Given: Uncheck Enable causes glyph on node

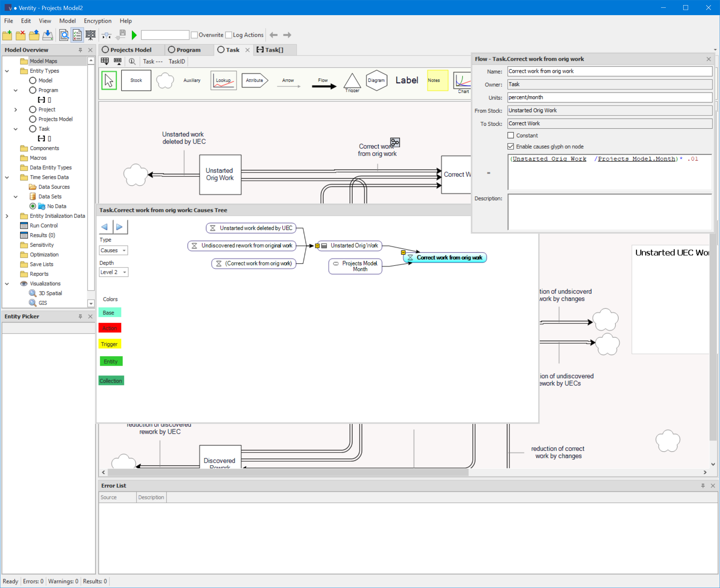Looking at the screenshot, I should [x=511, y=147].
